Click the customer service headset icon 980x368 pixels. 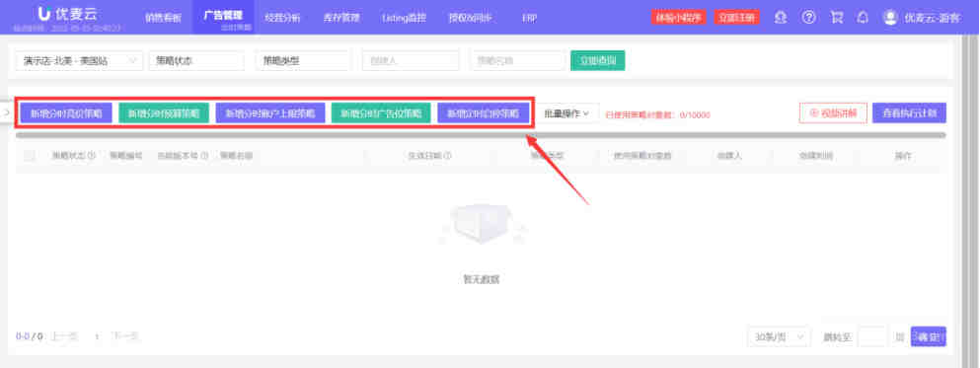point(781,18)
